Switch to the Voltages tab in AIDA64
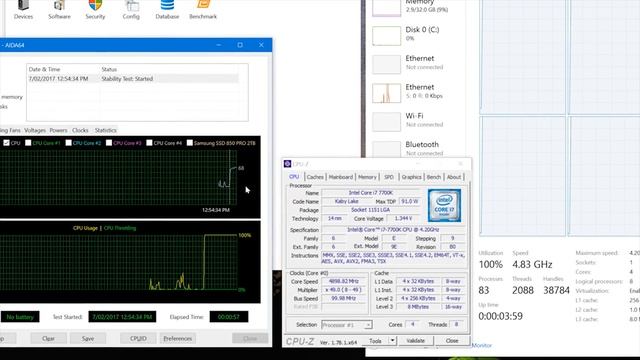The width and height of the screenshot is (640, 360). [x=35, y=130]
